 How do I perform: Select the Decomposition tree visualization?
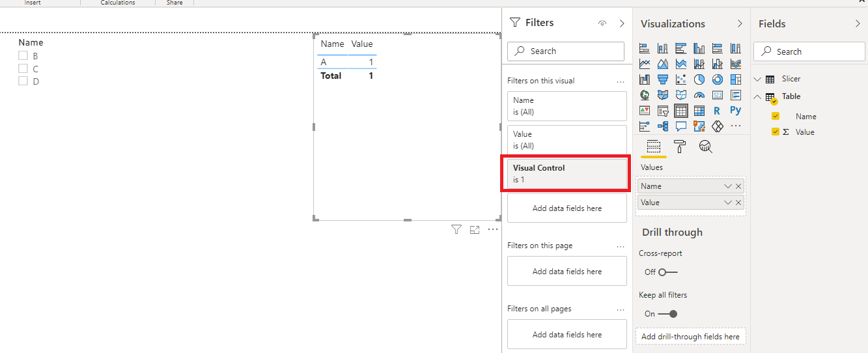click(x=663, y=126)
